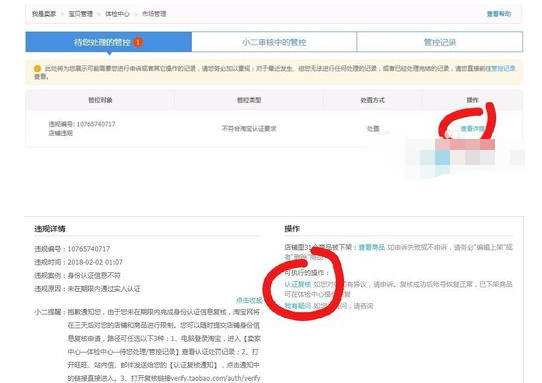
Task: Collapse details with 点击收起
Action: coord(249,300)
